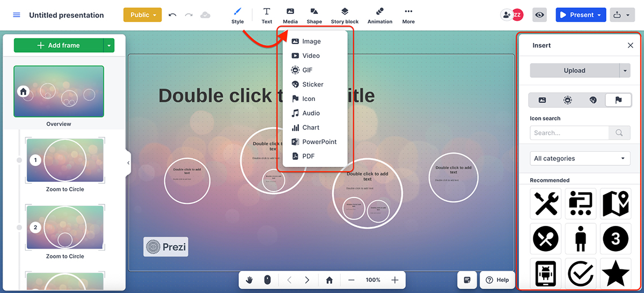Viewport: 644px width, 293px height.
Task: Select the hand pan tool
Action: point(250,280)
